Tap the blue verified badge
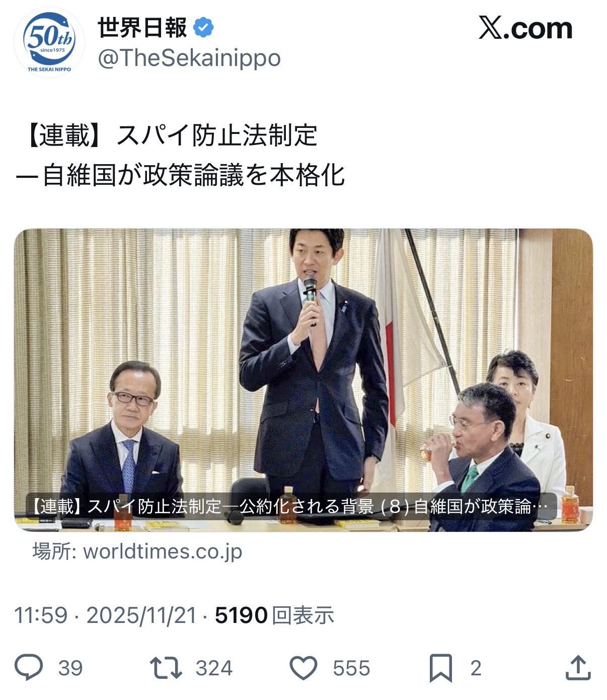This screenshot has height=700, width=607. pos(203,28)
